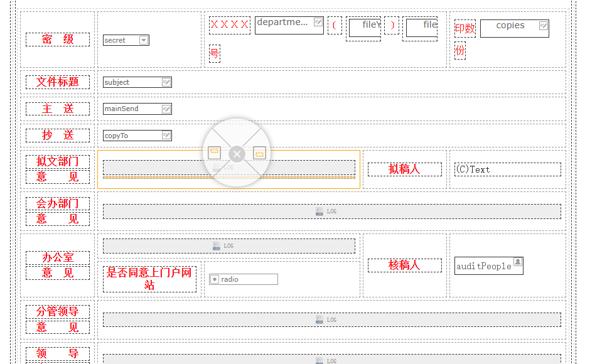Close the radial pie menu
The image size is (607, 364).
[x=237, y=154]
